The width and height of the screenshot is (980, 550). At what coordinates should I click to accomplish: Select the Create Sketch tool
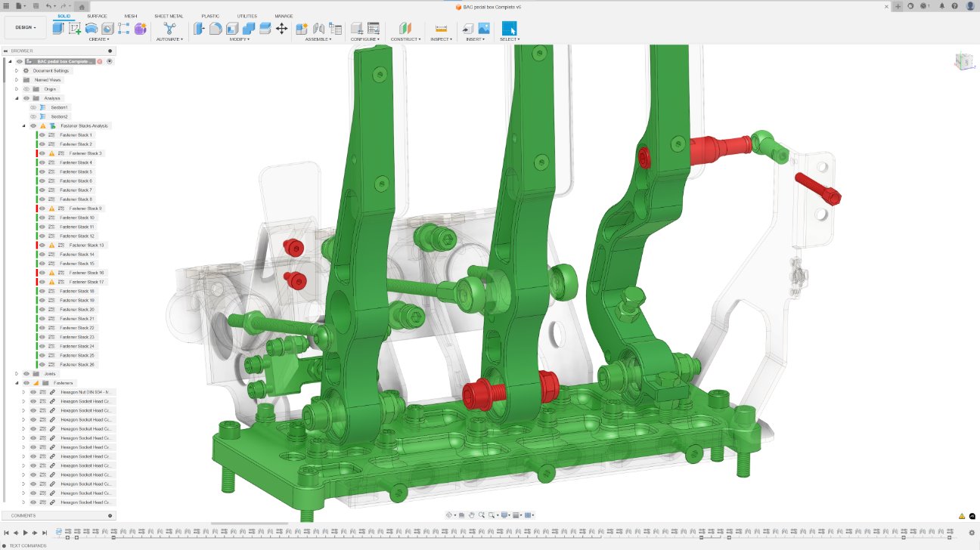[x=73, y=27]
